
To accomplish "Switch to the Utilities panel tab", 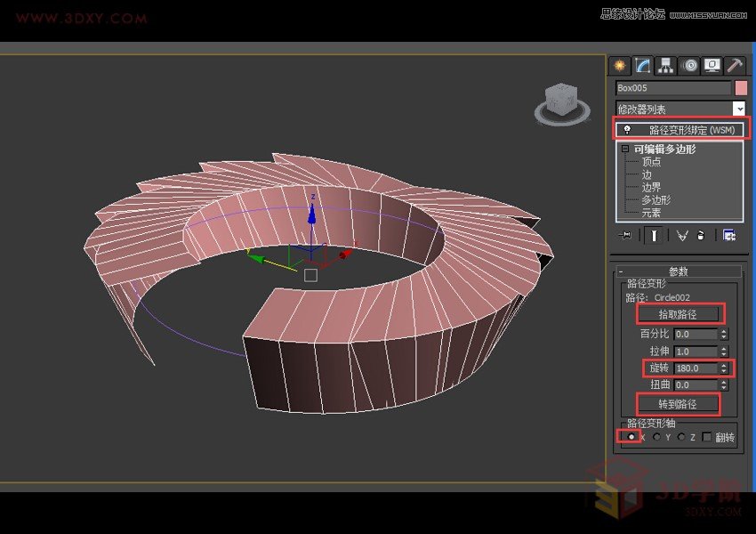I will click(x=736, y=65).
